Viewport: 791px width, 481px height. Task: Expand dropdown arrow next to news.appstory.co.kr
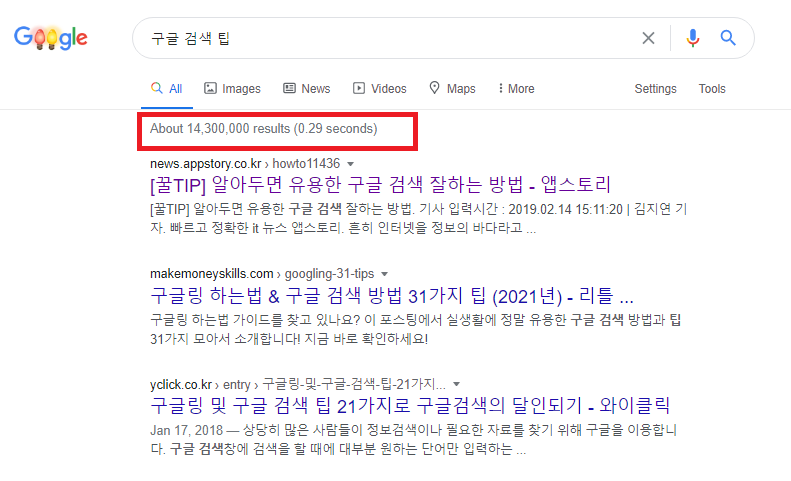(x=351, y=164)
